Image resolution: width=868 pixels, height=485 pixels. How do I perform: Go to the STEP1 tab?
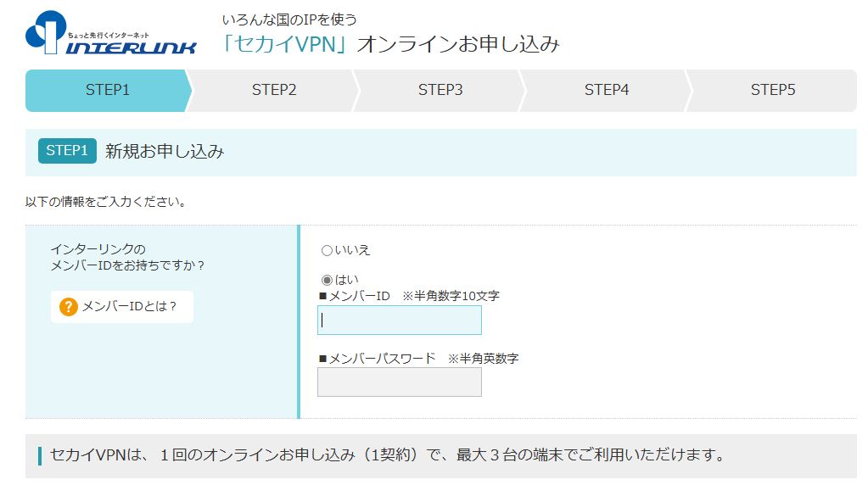(x=108, y=90)
